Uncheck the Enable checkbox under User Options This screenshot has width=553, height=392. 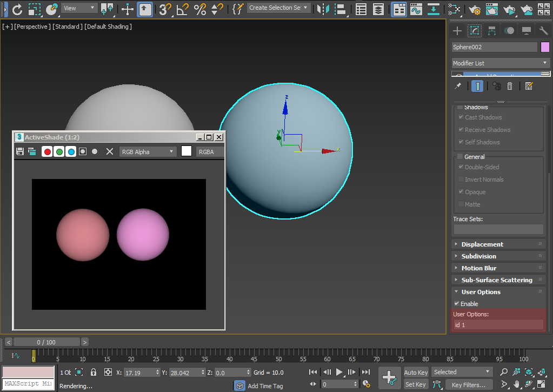tap(457, 304)
